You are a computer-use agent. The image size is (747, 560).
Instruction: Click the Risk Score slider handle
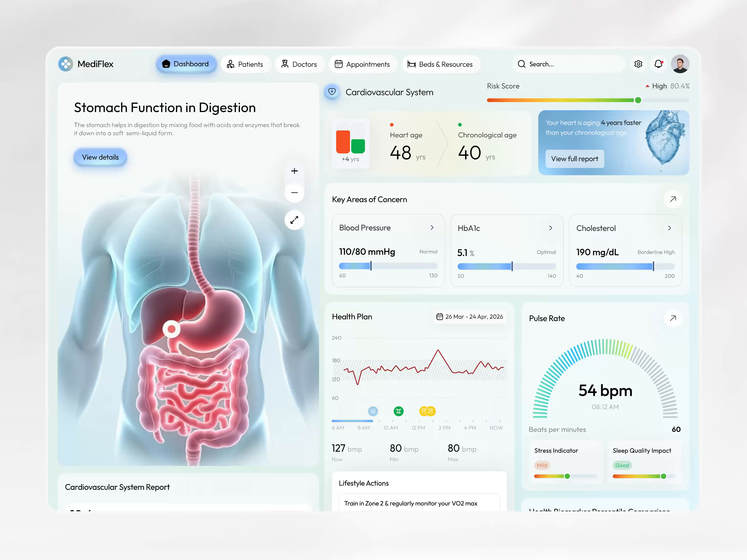coord(638,100)
